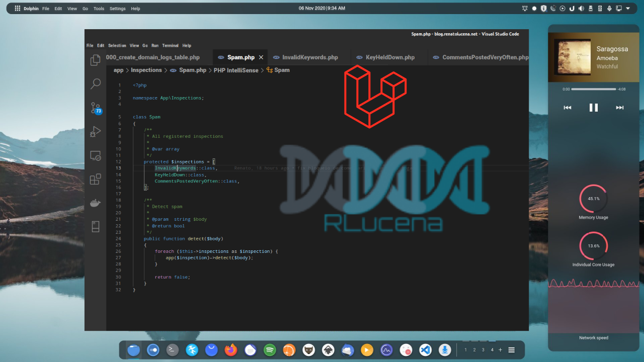Skip to the next track
This screenshot has height=362, width=644.
pyautogui.click(x=620, y=108)
